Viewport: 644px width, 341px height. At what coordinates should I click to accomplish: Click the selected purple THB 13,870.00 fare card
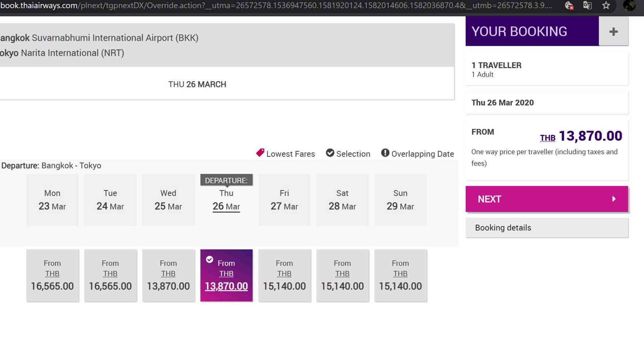226,275
